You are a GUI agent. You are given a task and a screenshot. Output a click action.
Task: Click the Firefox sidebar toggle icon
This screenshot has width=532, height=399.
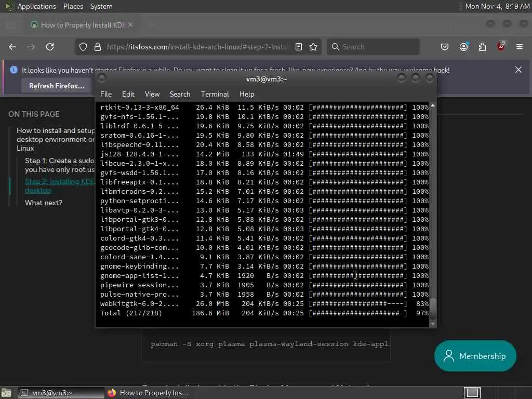[10, 25]
